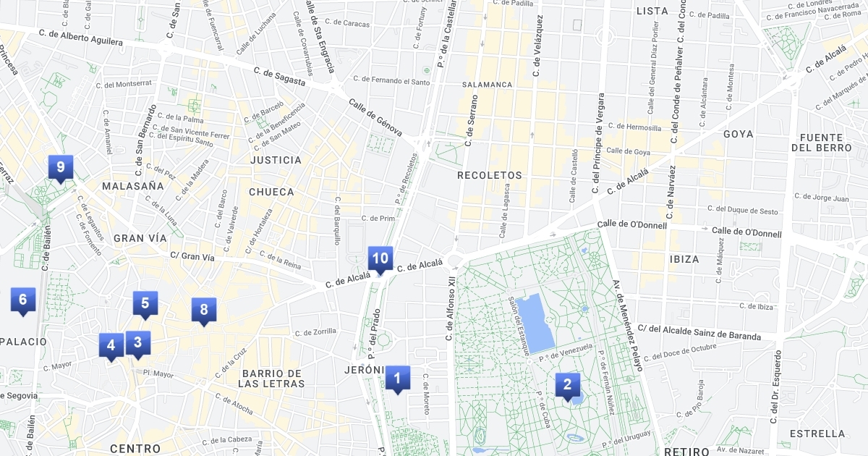Click the IBIZA neighborhood label

684,259
